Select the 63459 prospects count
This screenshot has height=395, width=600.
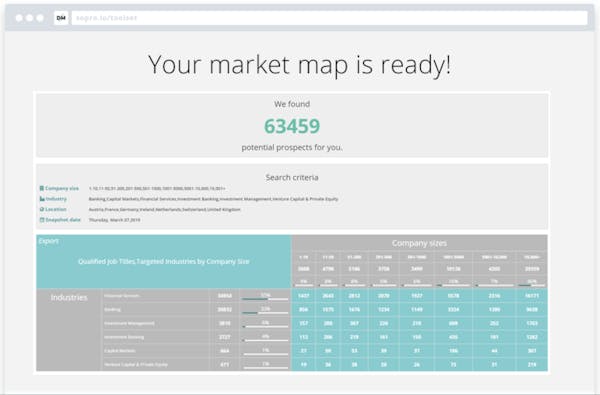click(x=292, y=126)
